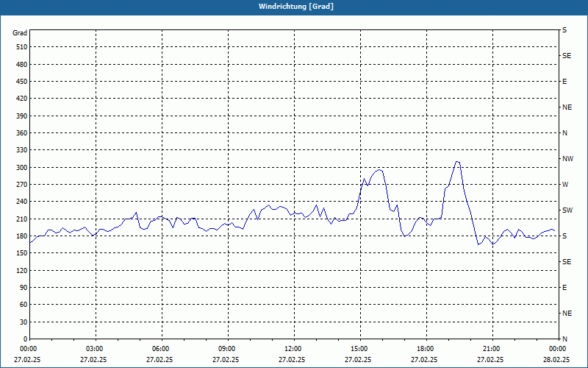Pick the 180 tick label on the left axis
The image size is (588, 368).
[22, 236]
